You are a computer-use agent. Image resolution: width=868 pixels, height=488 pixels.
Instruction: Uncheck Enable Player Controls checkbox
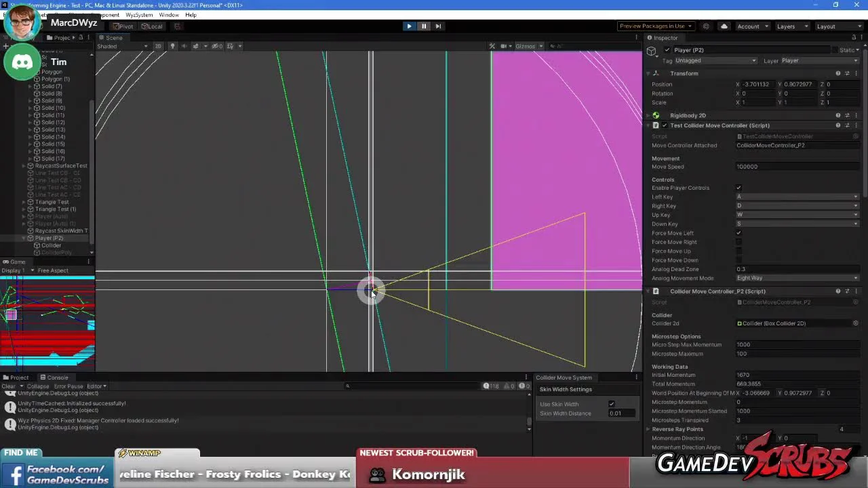pos(738,188)
